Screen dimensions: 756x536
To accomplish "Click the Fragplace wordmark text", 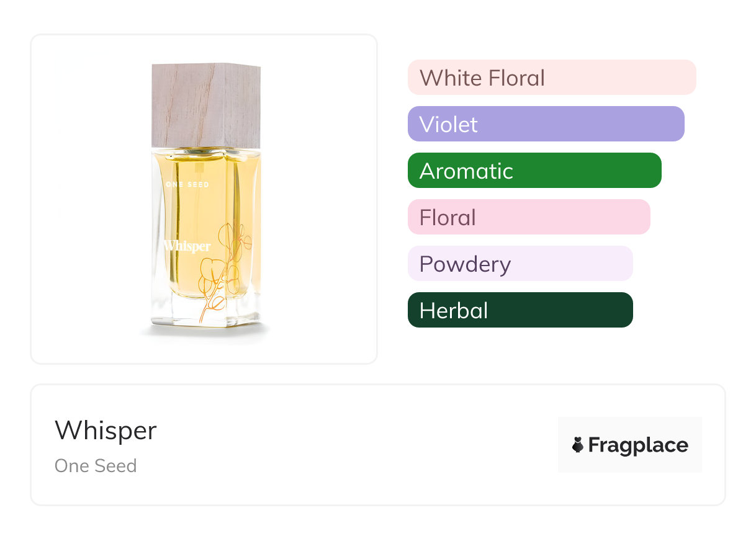I will tap(637, 445).
